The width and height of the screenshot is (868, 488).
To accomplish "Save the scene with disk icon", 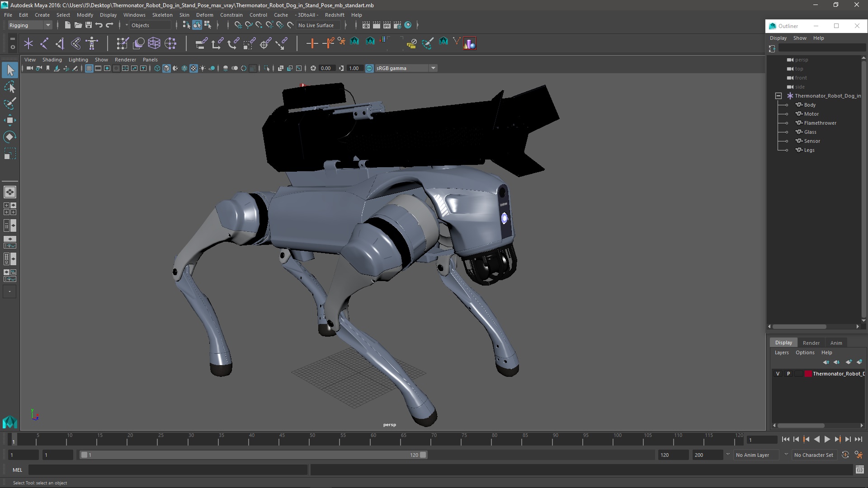I will 89,25.
